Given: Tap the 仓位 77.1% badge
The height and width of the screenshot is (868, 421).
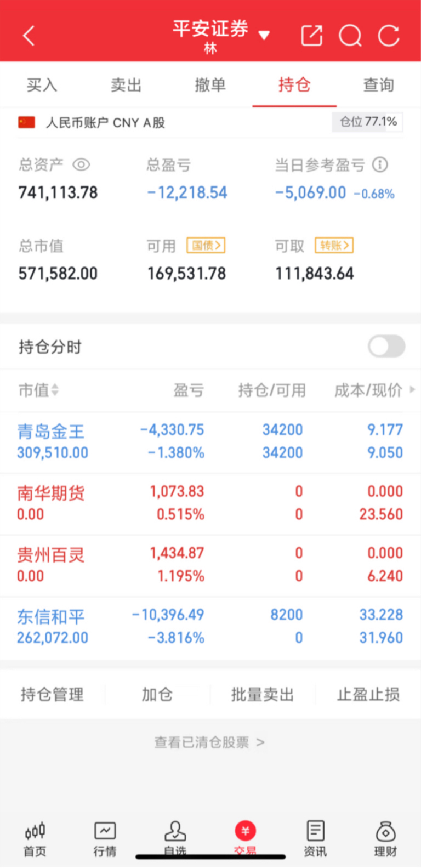Looking at the screenshot, I should pos(368,122).
